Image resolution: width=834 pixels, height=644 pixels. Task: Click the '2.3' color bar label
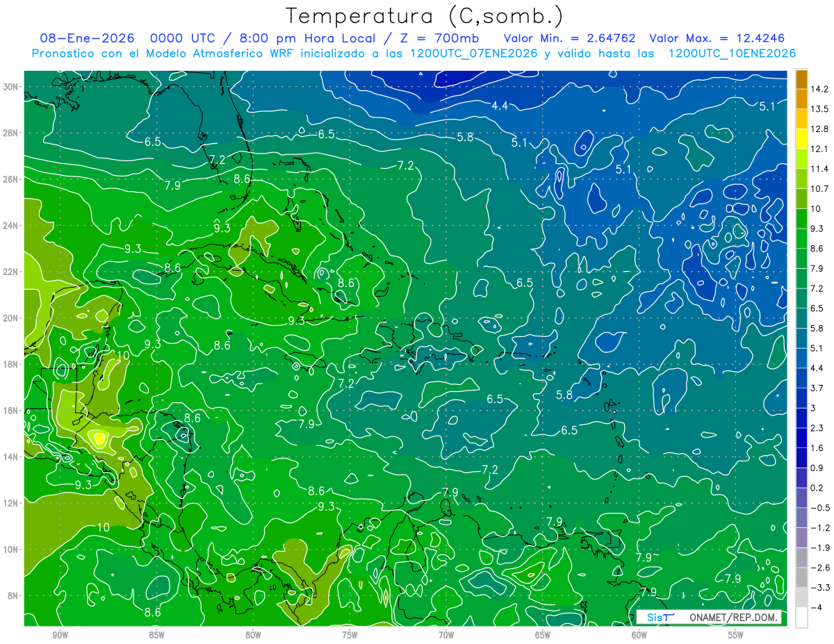pyautogui.click(x=817, y=428)
